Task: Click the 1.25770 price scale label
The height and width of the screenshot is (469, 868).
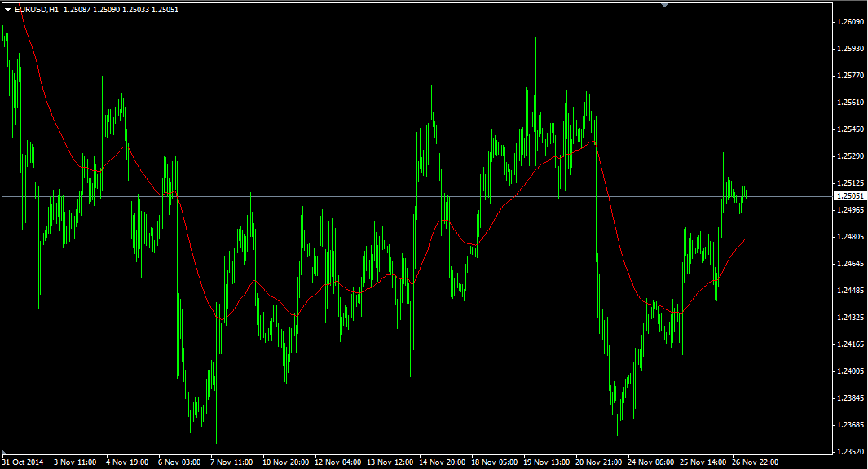Action: (x=850, y=75)
